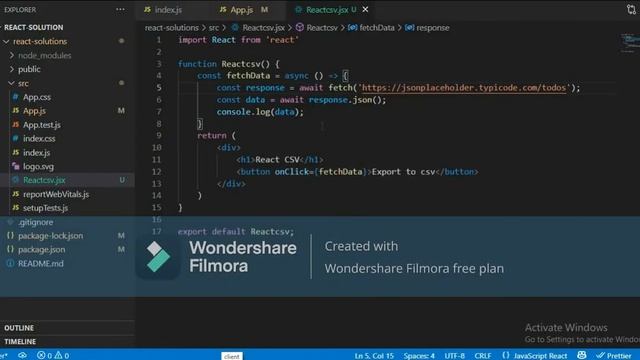Select Reactcsv.jsx in the explorer
Image resolution: width=640 pixels, height=360 pixels.
(x=44, y=180)
